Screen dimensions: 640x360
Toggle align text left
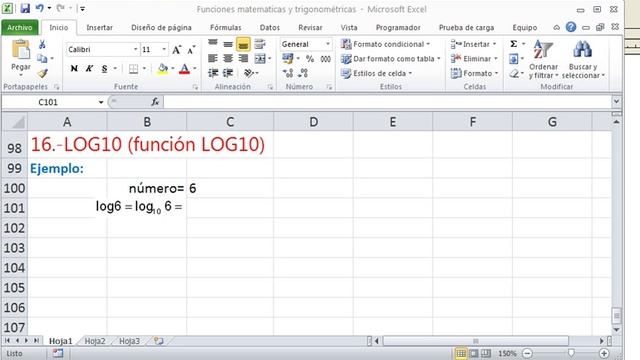(x=213, y=59)
